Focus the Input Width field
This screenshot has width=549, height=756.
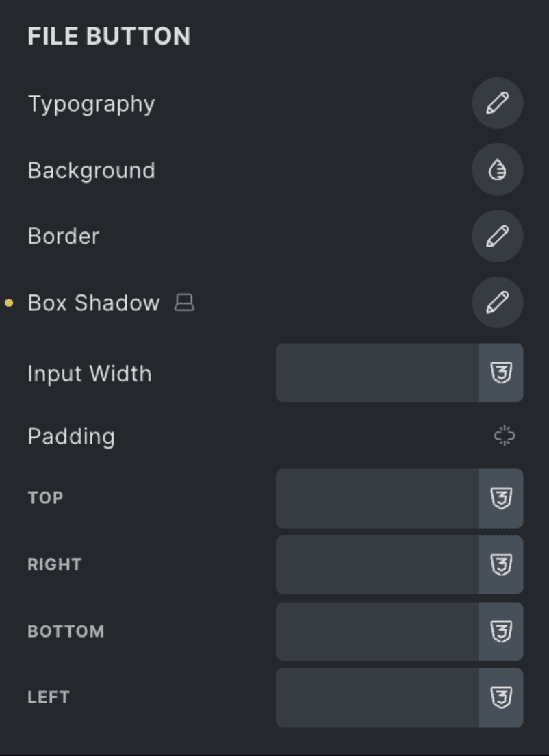coord(377,373)
